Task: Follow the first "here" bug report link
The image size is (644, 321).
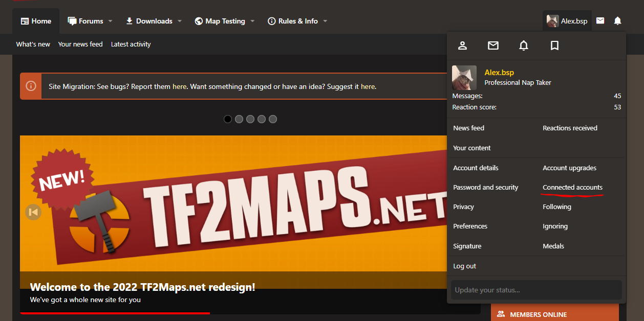Action: [x=180, y=87]
